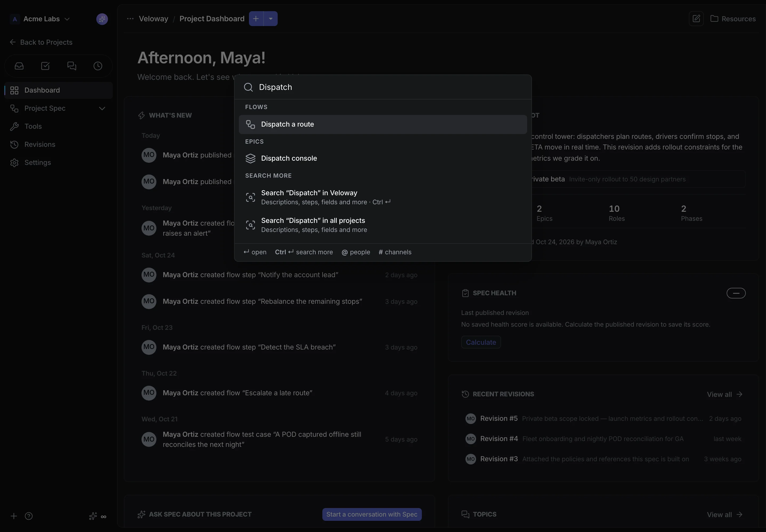
Task: Click "Notify the account lead" activity entry
Action: [x=279, y=275]
